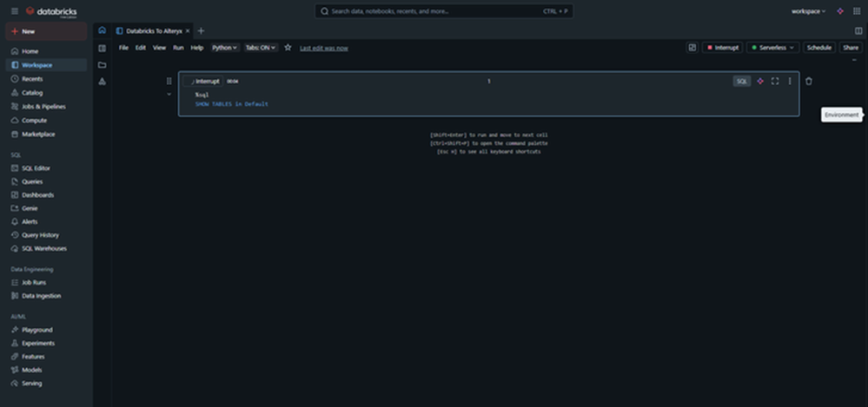Image resolution: width=868 pixels, height=407 pixels.
Task: Open Job Runs in sidebar
Action: pyautogui.click(x=47, y=283)
